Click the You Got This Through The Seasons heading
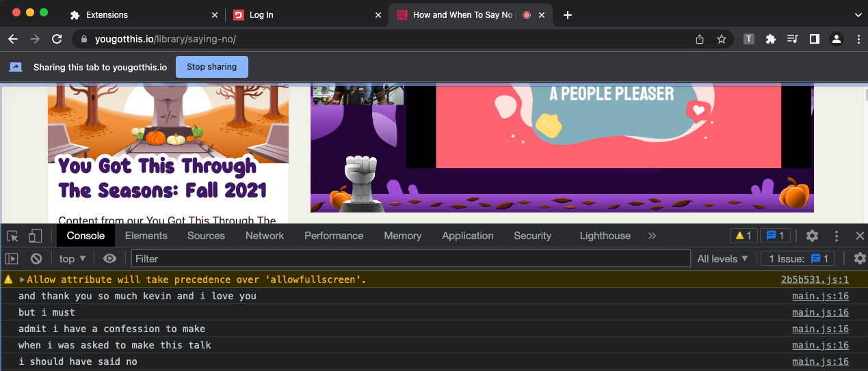 [x=163, y=178]
